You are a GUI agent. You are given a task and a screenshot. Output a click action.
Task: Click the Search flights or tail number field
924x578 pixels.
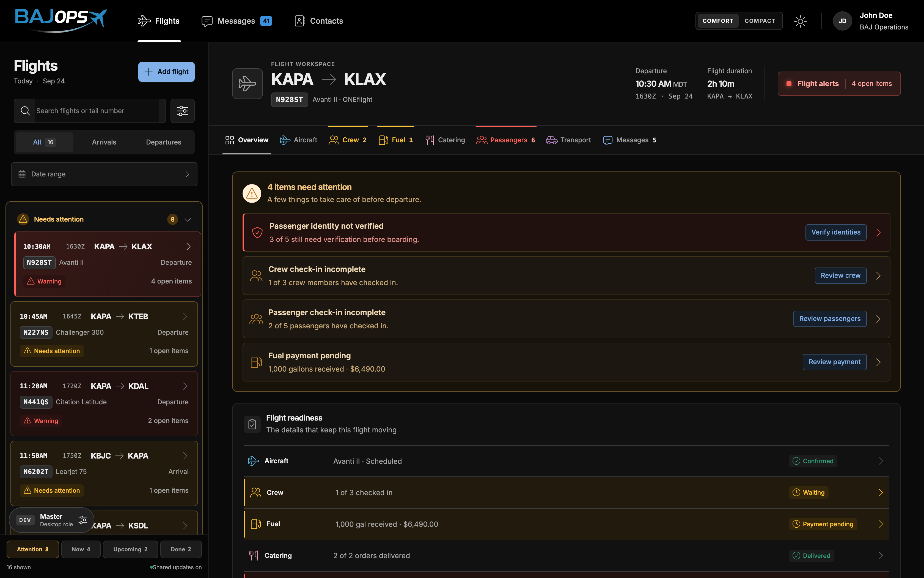(x=90, y=111)
